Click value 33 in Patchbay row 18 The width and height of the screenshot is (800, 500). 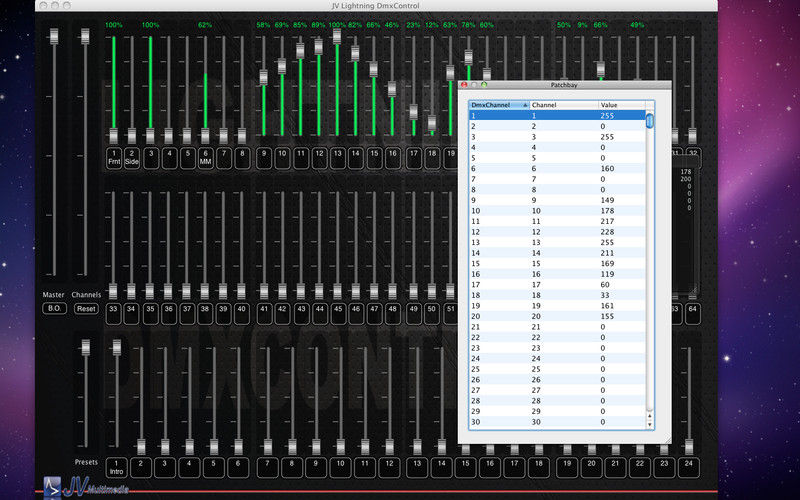605,295
